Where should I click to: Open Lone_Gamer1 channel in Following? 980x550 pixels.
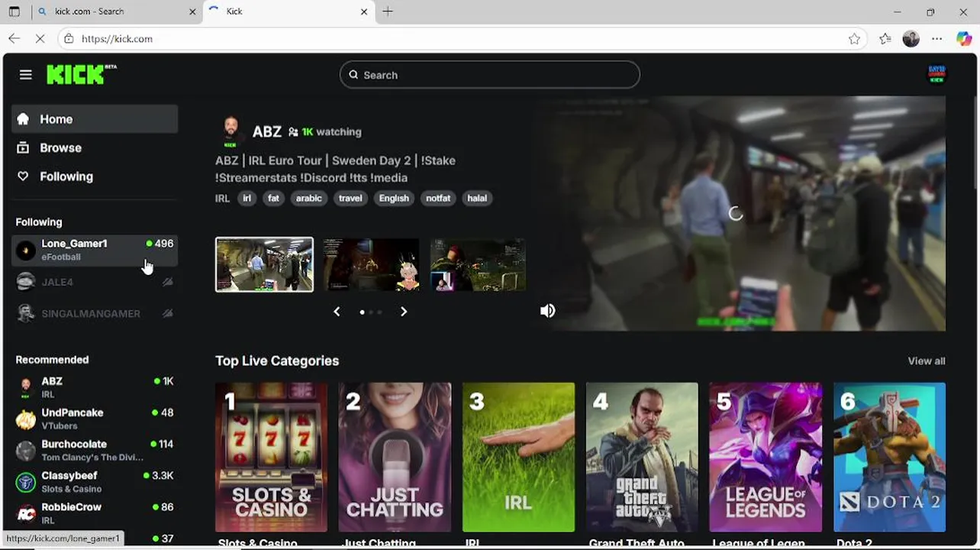pos(95,251)
